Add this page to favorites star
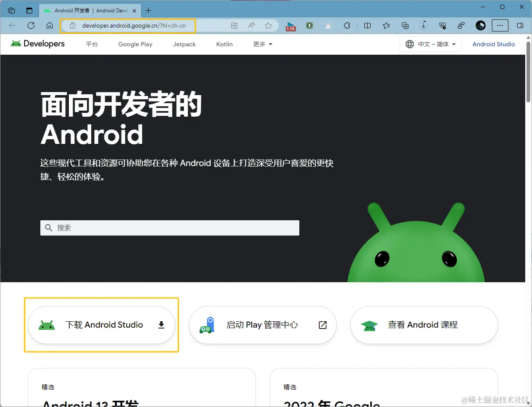This screenshot has height=407, width=532. click(x=268, y=25)
